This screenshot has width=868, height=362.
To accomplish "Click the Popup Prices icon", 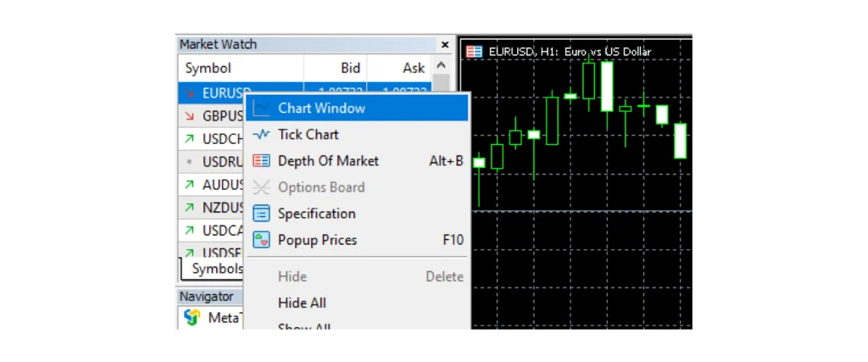I will (262, 240).
